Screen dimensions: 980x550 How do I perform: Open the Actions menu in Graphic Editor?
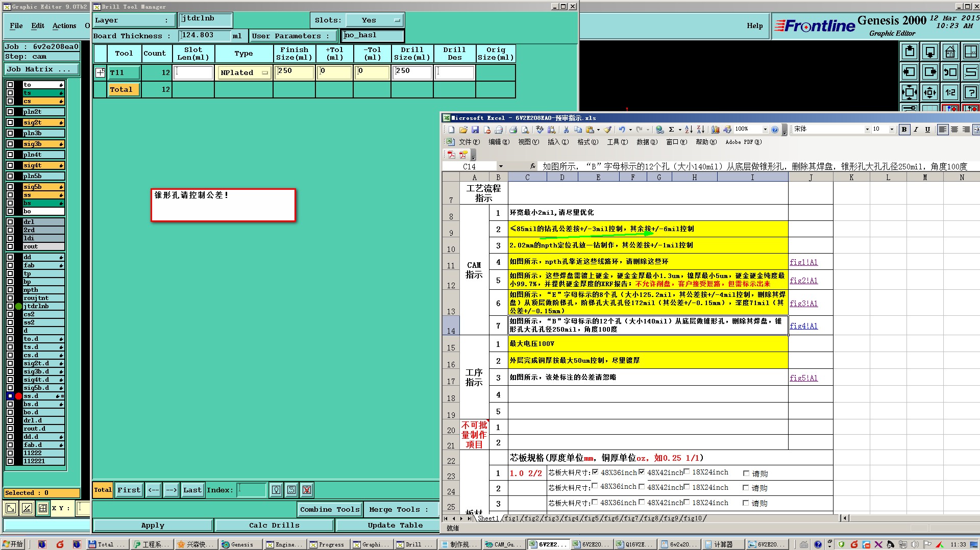click(64, 26)
